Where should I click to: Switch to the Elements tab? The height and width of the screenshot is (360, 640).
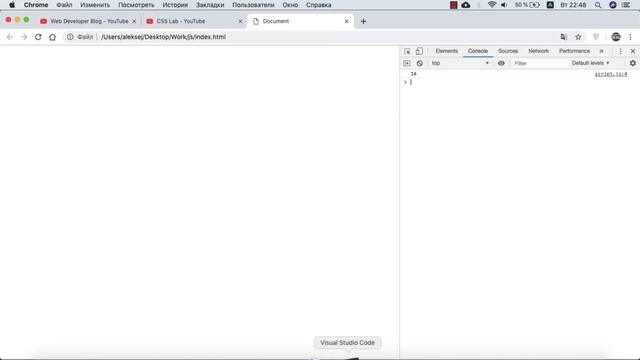coord(447,51)
